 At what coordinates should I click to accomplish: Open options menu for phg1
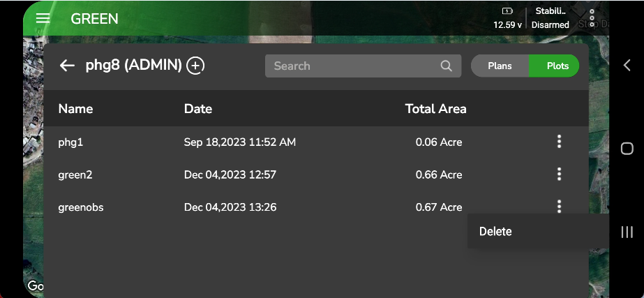click(x=559, y=142)
